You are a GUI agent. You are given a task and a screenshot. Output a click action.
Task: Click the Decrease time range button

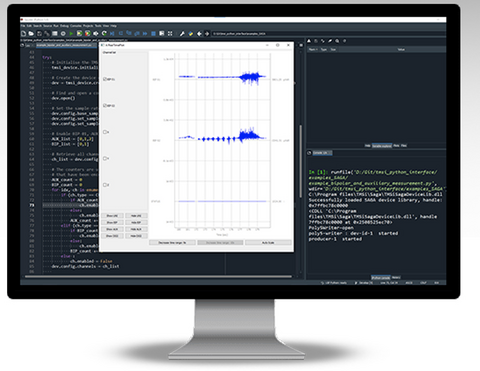(172, 243)
